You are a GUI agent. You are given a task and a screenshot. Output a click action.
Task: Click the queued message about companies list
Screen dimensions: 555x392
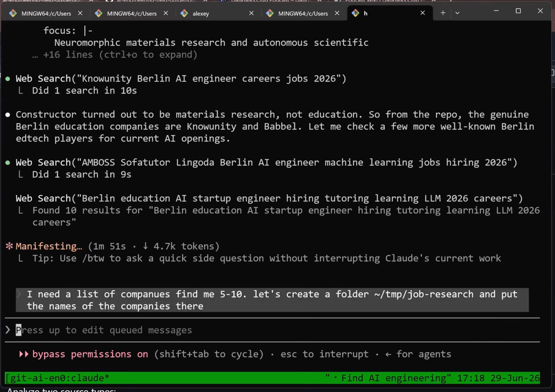point(272,300)
